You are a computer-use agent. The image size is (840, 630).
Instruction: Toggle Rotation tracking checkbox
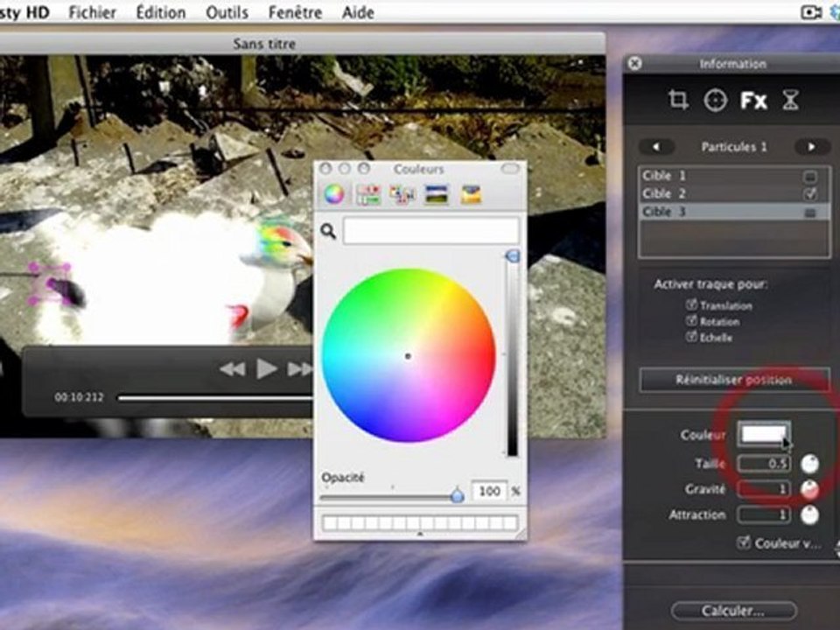[691, 321]
